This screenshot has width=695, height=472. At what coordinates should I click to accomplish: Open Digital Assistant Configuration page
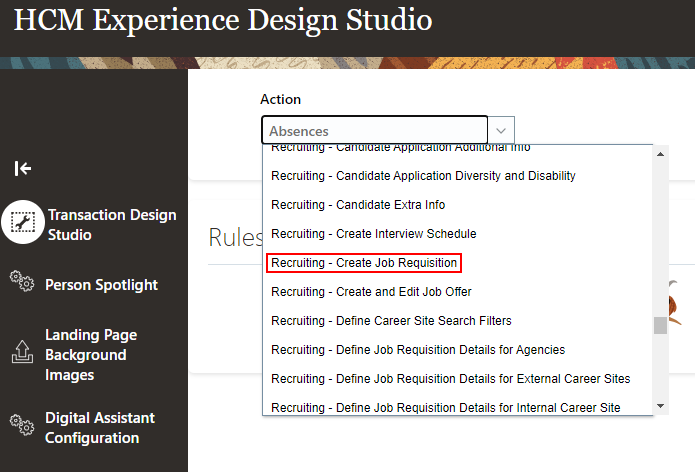click(100, 428)
